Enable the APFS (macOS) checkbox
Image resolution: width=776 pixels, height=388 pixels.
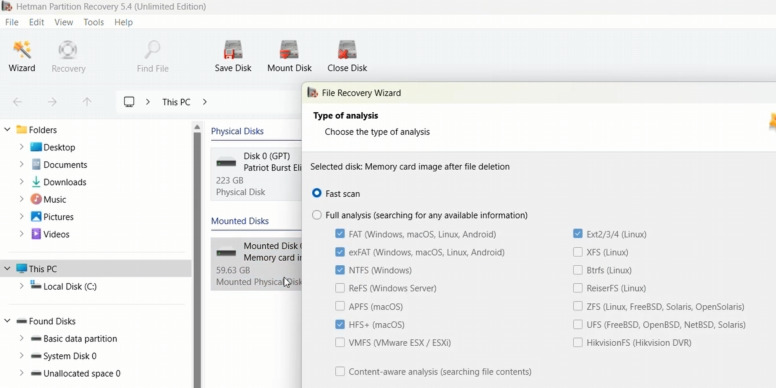pos(340,306)
